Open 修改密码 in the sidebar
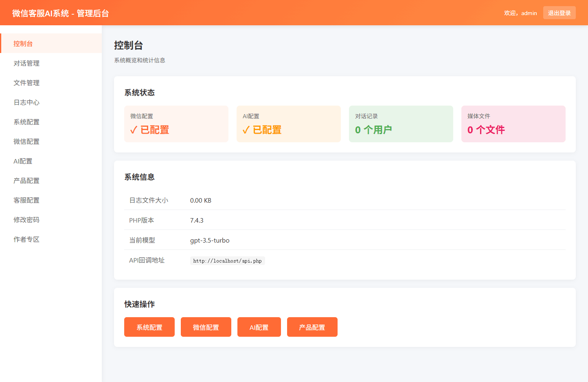588x382 pixels. point(26,220)
